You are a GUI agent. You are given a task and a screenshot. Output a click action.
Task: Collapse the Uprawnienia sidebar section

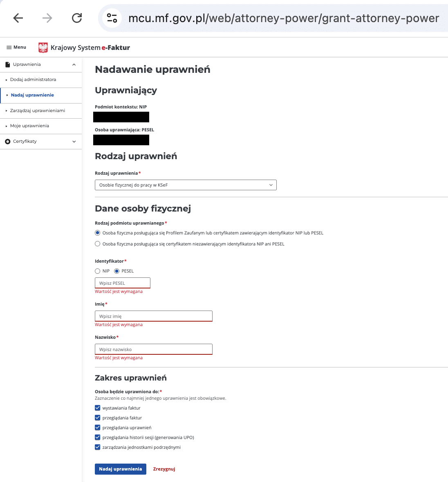[74, 65]
